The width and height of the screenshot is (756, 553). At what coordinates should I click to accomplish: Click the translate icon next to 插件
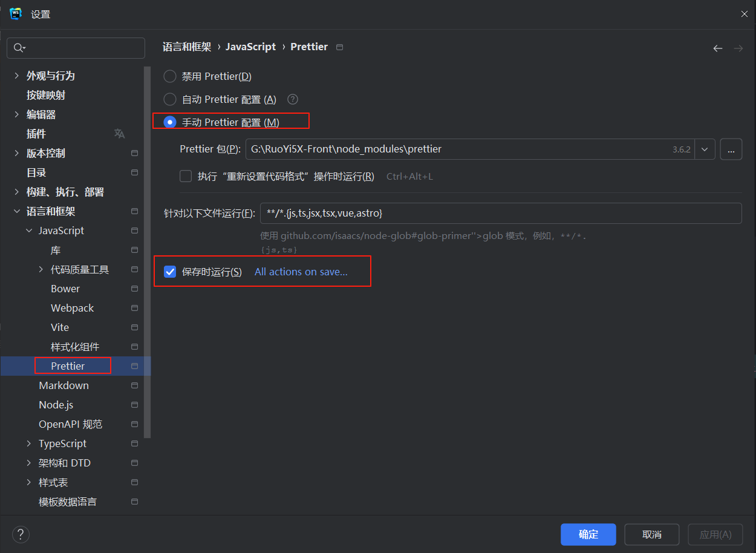point(120,134)
